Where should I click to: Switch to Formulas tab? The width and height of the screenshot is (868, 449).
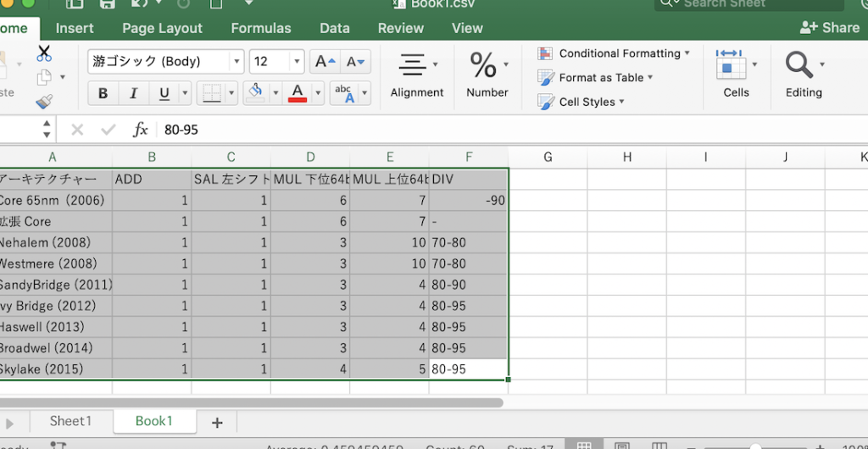click(x=261, y=28)
